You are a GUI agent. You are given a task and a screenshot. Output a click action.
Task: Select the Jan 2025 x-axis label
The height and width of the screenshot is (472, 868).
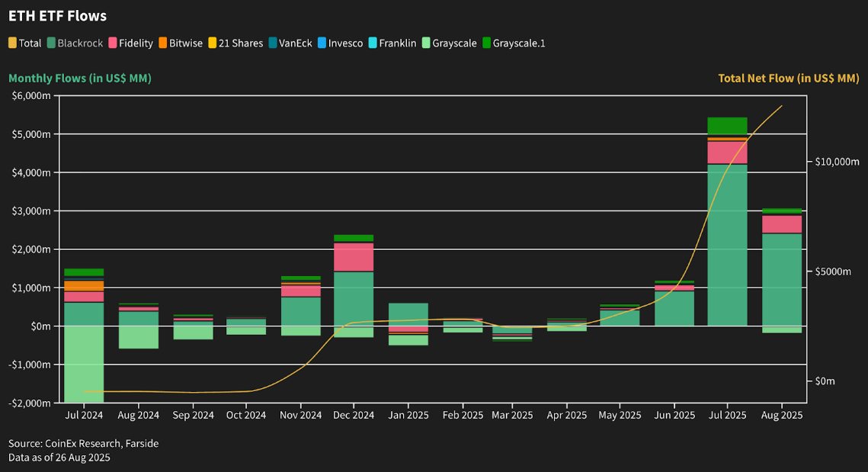coord(408,415)
